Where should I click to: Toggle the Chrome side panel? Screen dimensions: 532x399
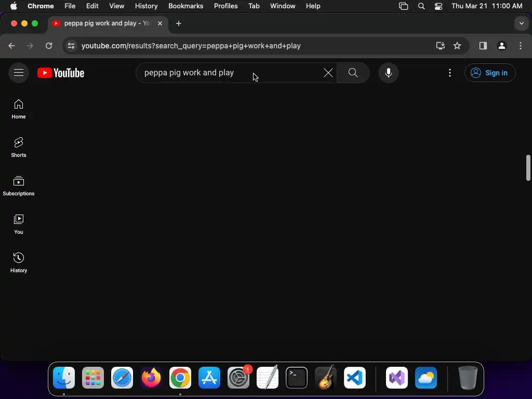[483, 46]
